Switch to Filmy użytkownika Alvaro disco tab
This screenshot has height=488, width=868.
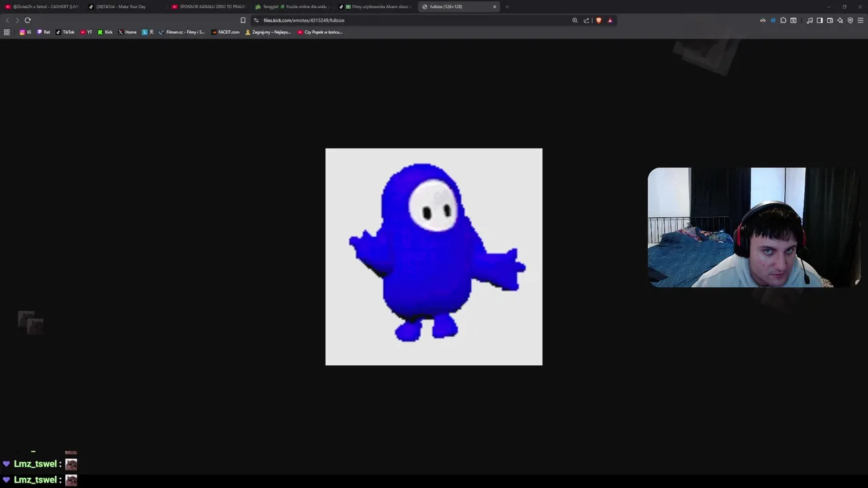click(375, 7)
